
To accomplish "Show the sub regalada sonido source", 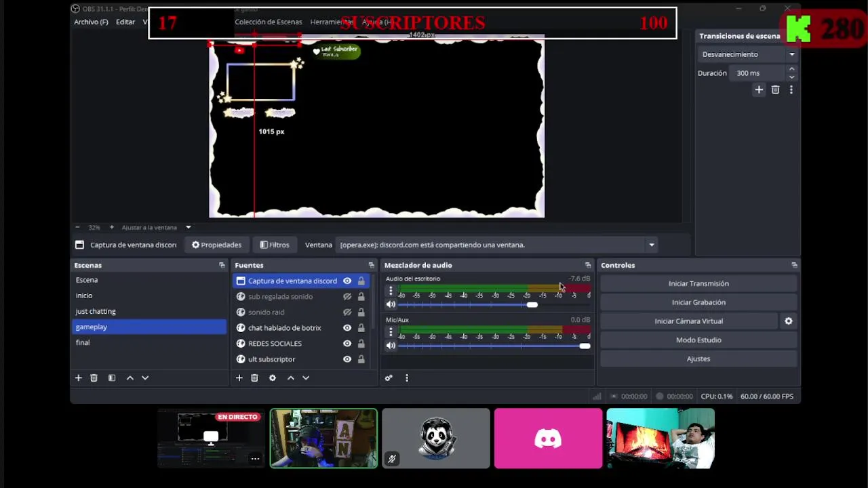I will 347,296.
